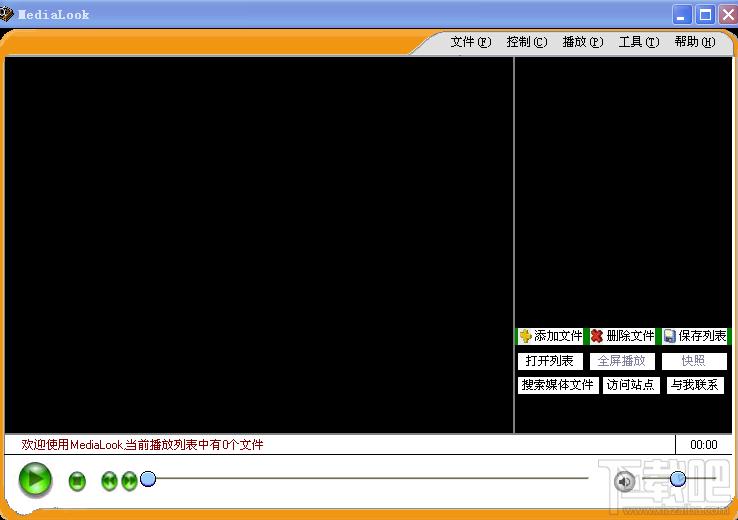Screen dimensions: 738x520
Task: Click the 添加文件 button
Action: click(550, 336)
